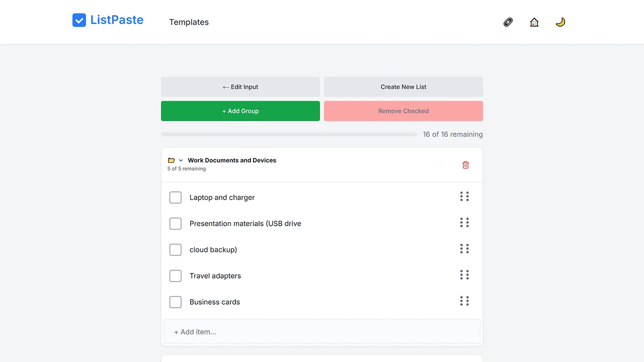Click the Edit Input button
The image size is (644, 362).
coord(240,87)
